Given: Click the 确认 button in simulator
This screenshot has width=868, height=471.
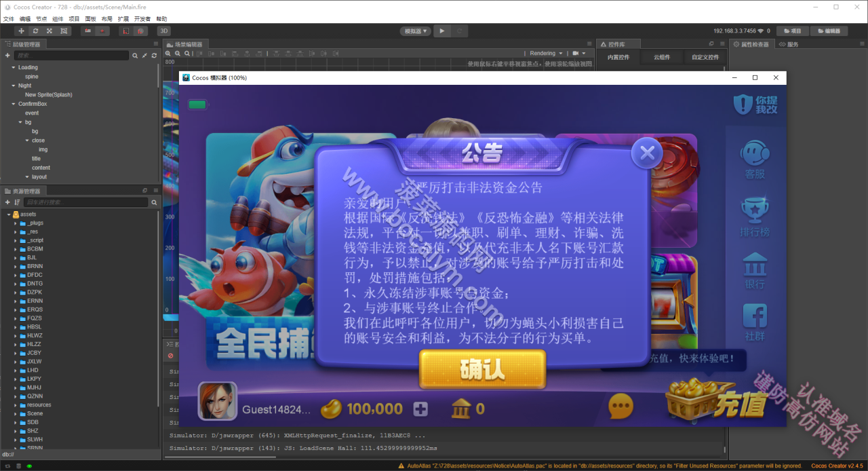Looking at the screenshot, I should tap(482, 369).
